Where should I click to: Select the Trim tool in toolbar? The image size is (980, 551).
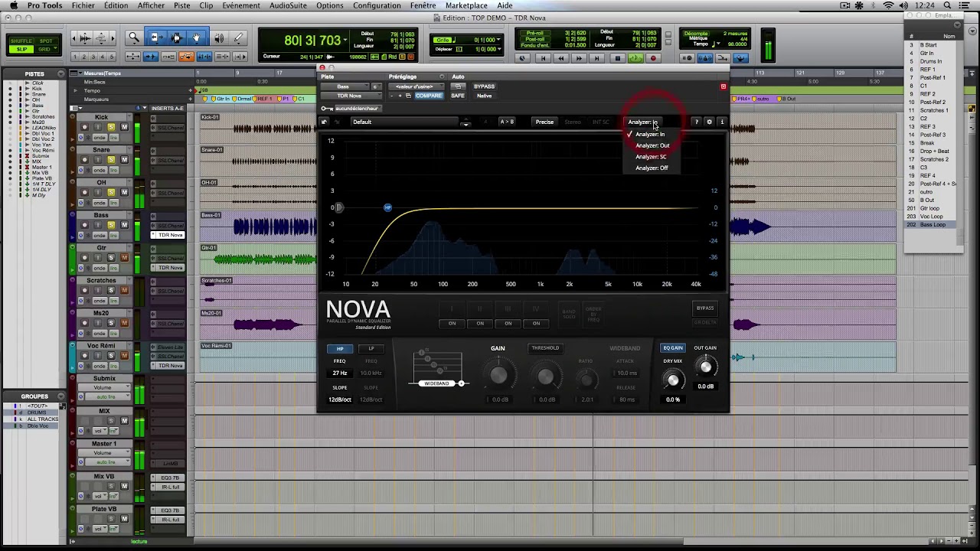coord(155,37)
